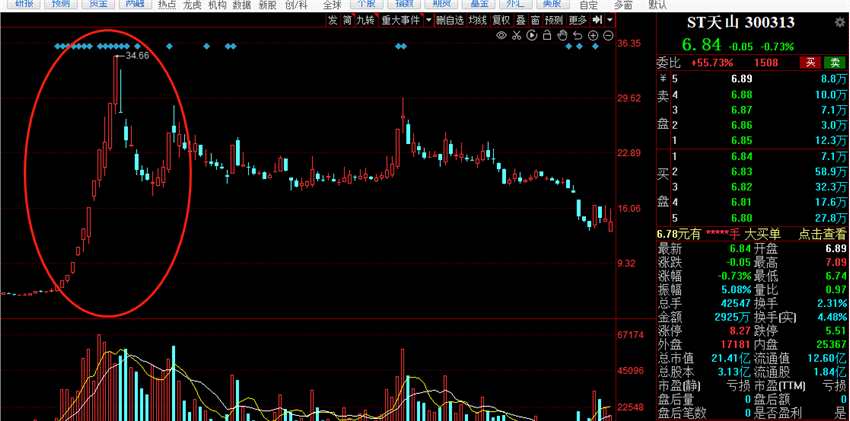The image size is (850, 421).
Task: Expand dropdown arrow next to 重大事件
Action: click(429, 20)
